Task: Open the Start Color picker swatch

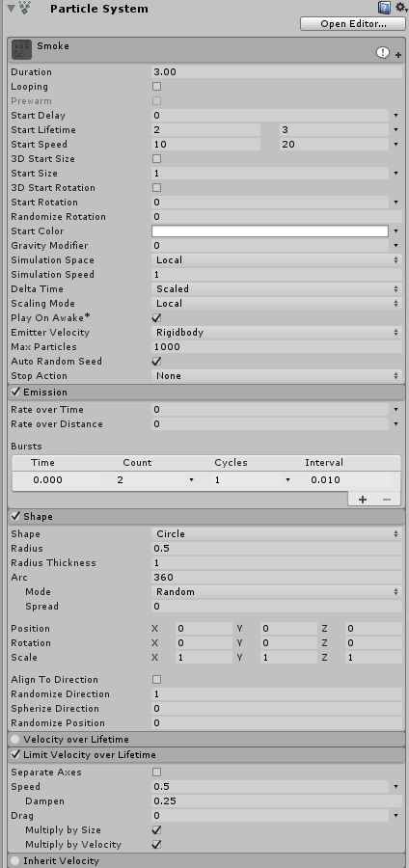Action: click(270, 231)
